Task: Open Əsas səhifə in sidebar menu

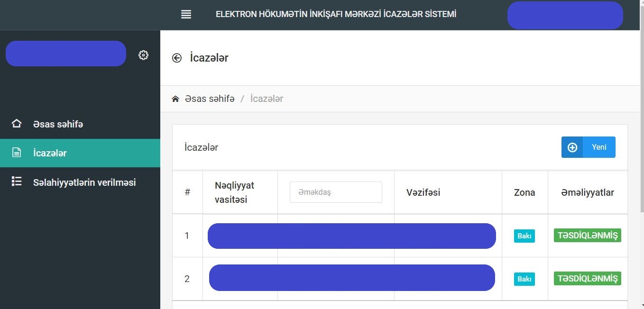Action: pos(58,124)
